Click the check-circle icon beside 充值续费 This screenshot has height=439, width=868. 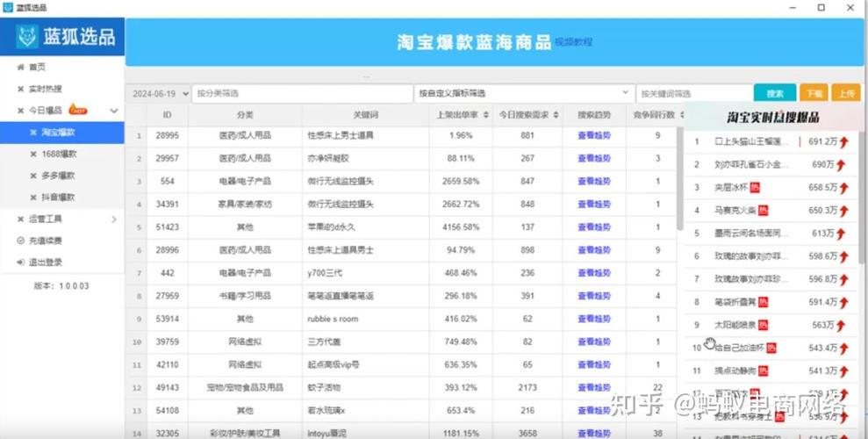tap(21, 241)
